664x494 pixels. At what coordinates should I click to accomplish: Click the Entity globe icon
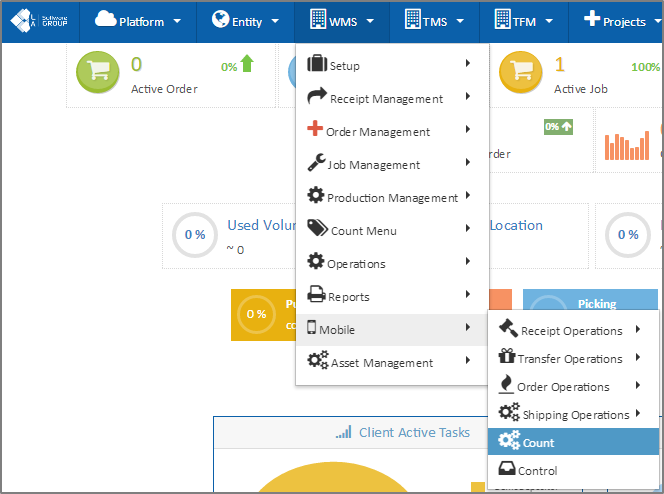click(220, 19)
